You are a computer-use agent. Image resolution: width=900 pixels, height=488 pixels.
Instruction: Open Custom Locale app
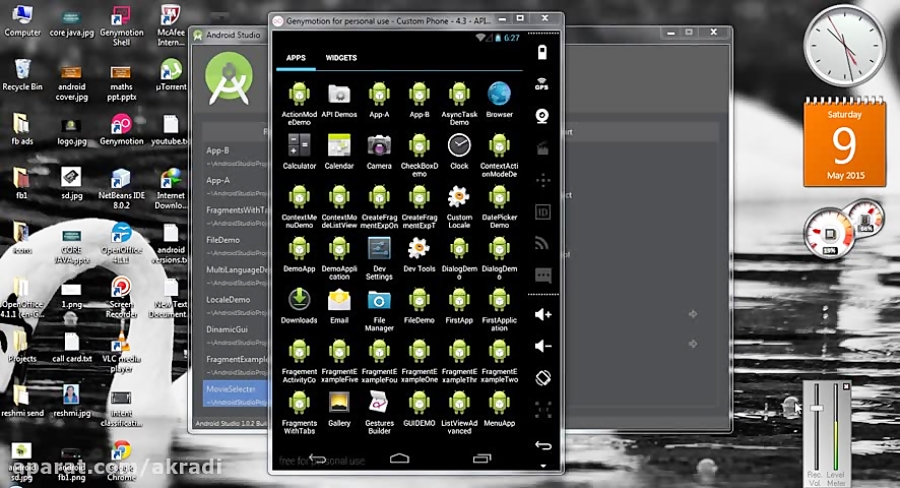459,207
